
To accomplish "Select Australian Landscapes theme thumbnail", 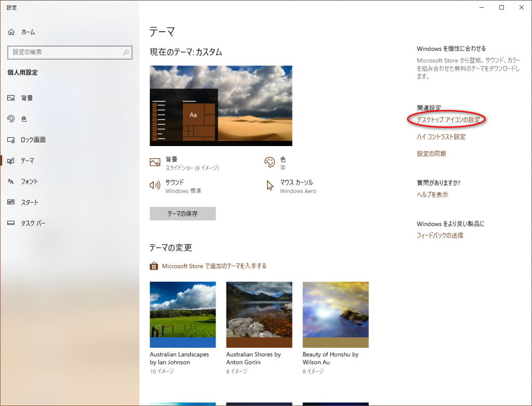I will pyautogui.click(x=182, y=315).
